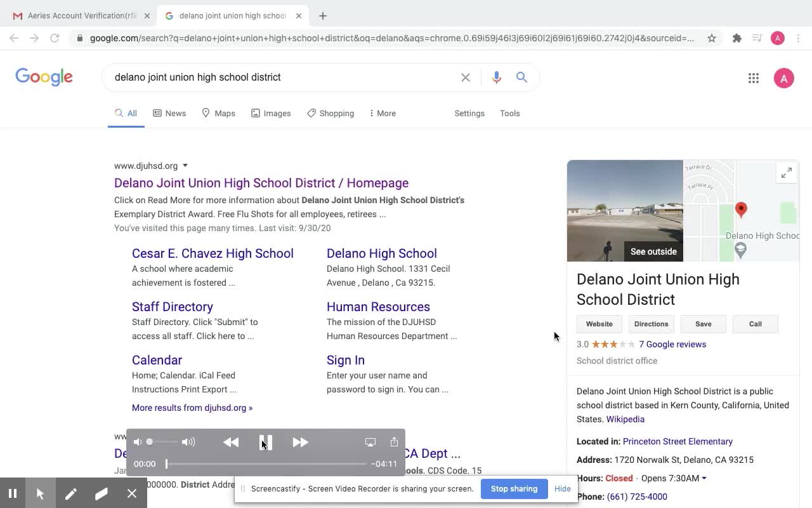Open the Google apps grid

(x=754, y=78)
